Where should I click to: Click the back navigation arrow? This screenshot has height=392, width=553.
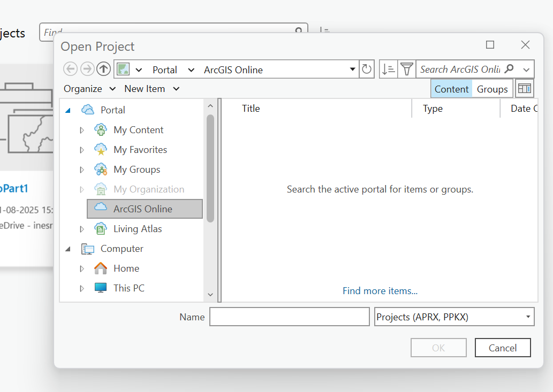point(70,68)
